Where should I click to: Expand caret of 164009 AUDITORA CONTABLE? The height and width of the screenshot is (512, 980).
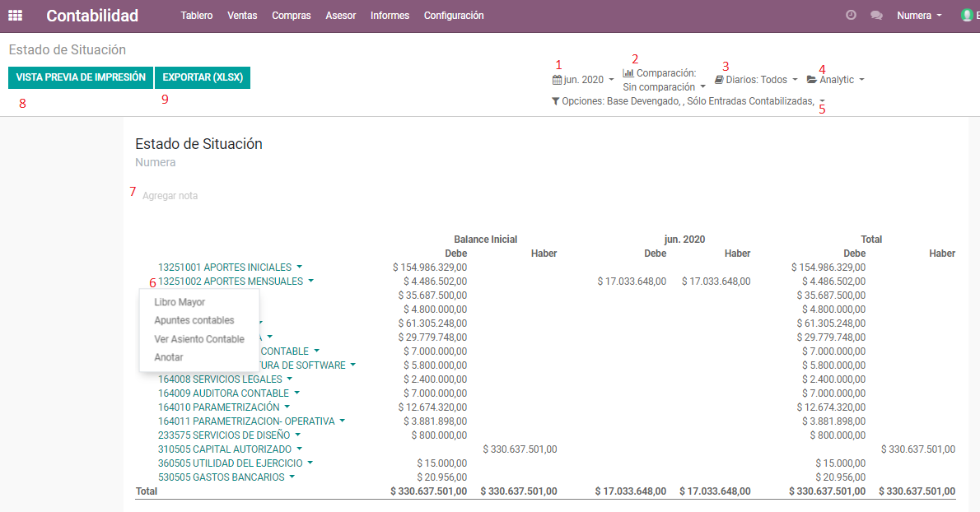click(x=296, y=393)
